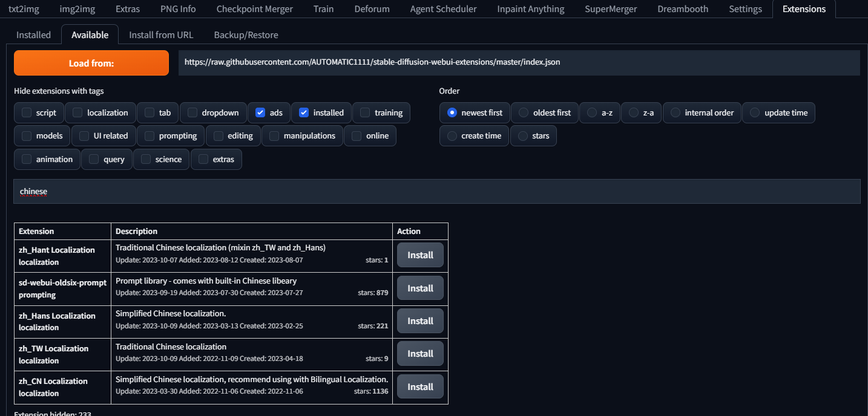The width and height of the screenshot is (868, 416).
Task: Click the orange Load from button
Action: [x=91, y=63]
